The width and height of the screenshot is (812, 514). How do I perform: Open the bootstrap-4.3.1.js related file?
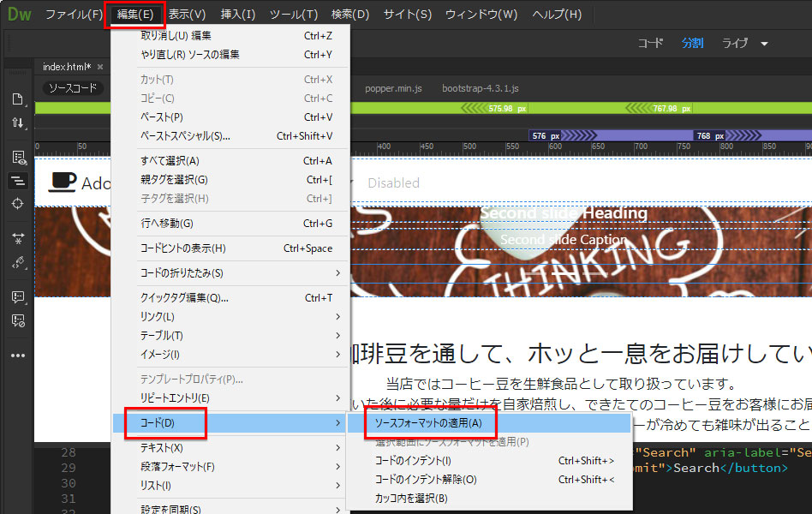(480, 88)
